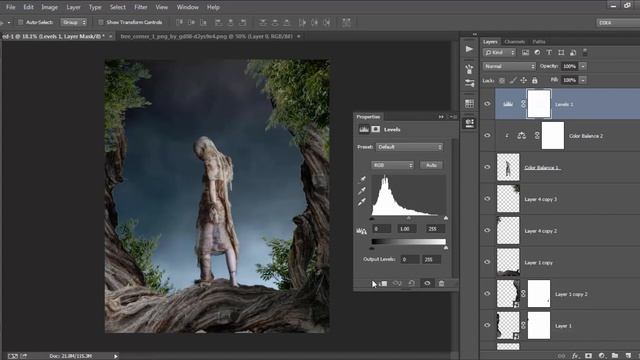Click the Levels adjustment icon in Properties
The image size is (640, 360).
(364, 129)
